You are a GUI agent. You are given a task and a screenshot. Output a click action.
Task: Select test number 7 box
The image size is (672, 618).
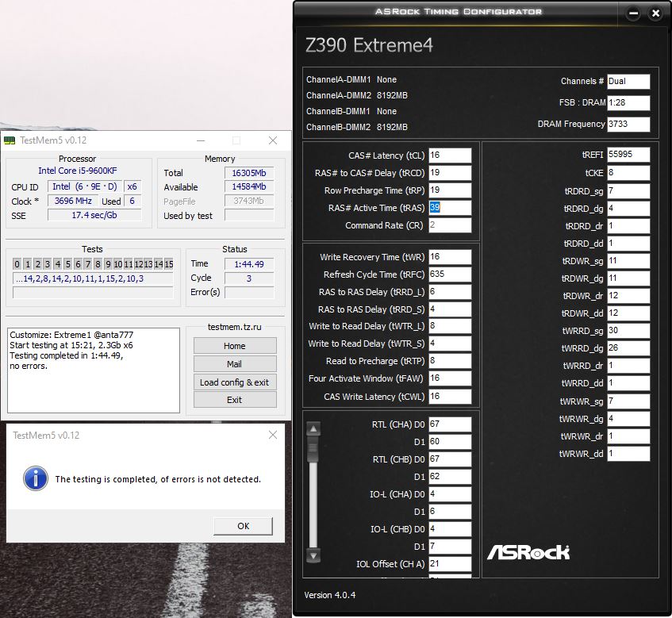(88, 264)
